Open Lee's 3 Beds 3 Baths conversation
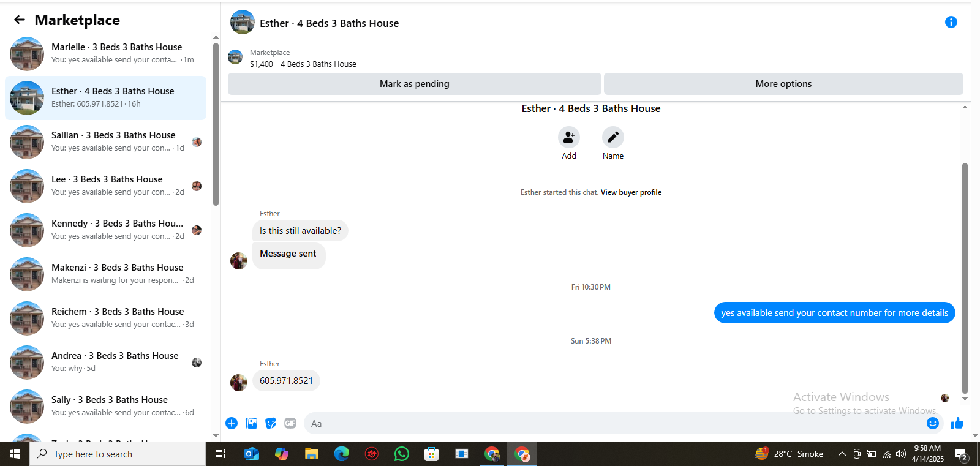The width and height of the screenshot is (980, 466). point(105,186)
